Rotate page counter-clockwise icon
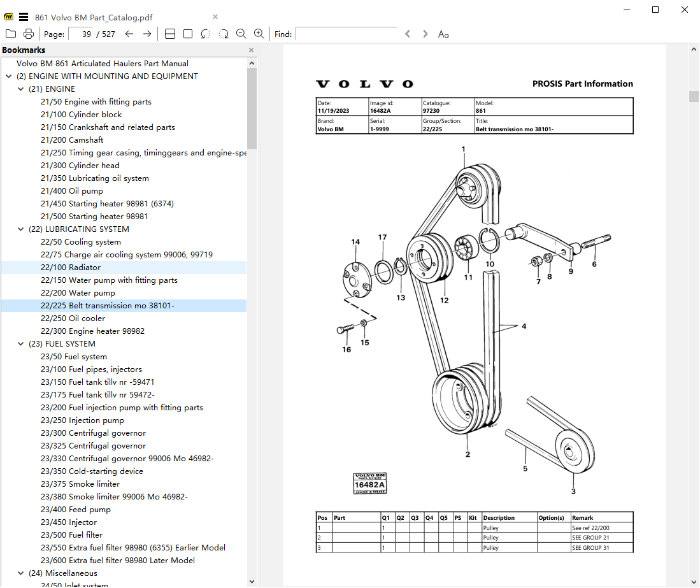The height and width of the screenshot is (588, 700). pos(205,34)
